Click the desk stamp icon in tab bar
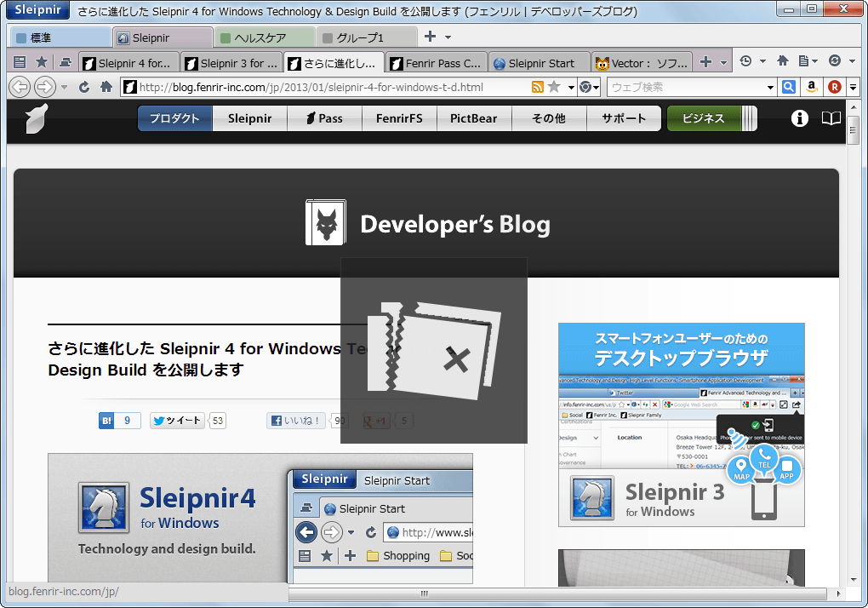 66,62
